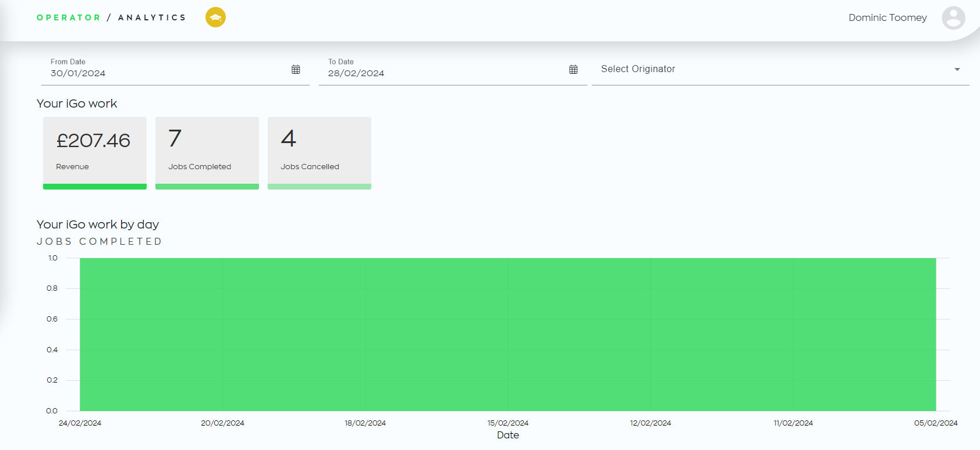
Task: Click the 0.0 y-axis value
Action: (x=52, y=410)
